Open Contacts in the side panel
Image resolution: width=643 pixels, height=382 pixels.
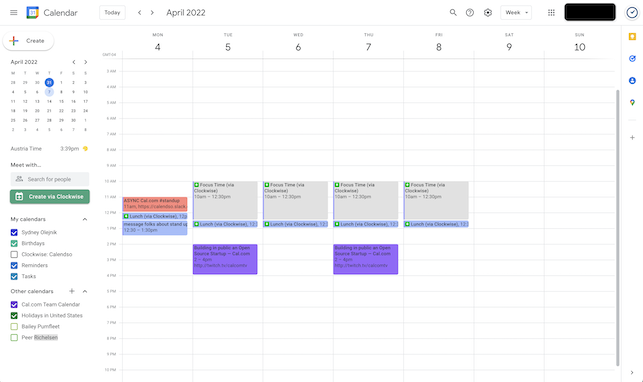coord(632,80)
